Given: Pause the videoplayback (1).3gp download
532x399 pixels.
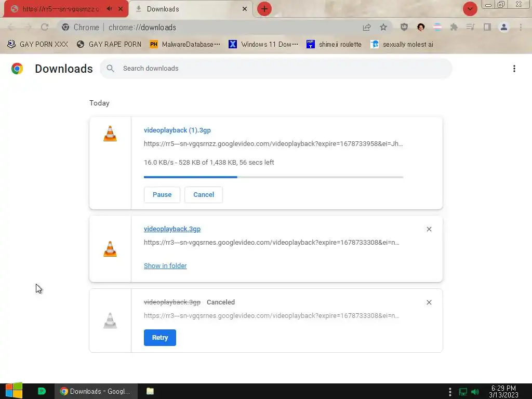Looking at the screenshot, I should click(162, 195).
